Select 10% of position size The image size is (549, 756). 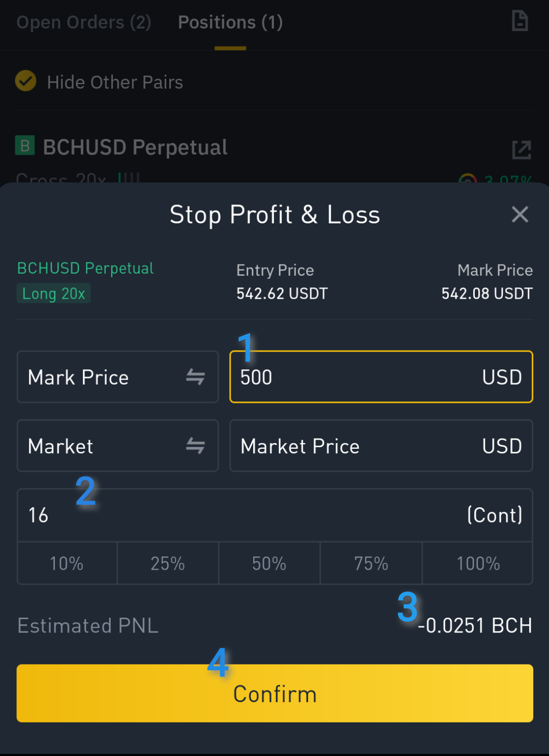coord(67,563)
